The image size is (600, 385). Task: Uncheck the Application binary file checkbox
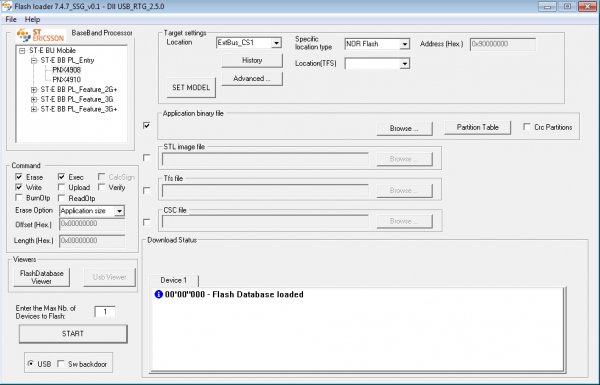[x=147, y=126]
